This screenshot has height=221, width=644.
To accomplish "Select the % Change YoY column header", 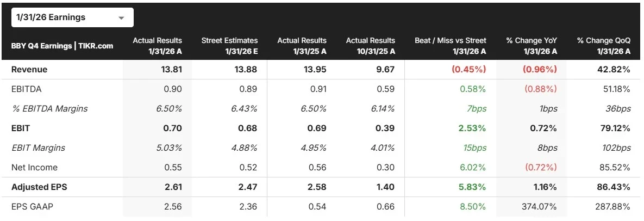I will 532,46.
